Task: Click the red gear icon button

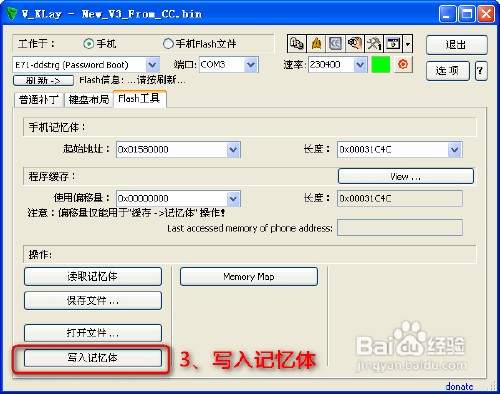Action: 403,64
